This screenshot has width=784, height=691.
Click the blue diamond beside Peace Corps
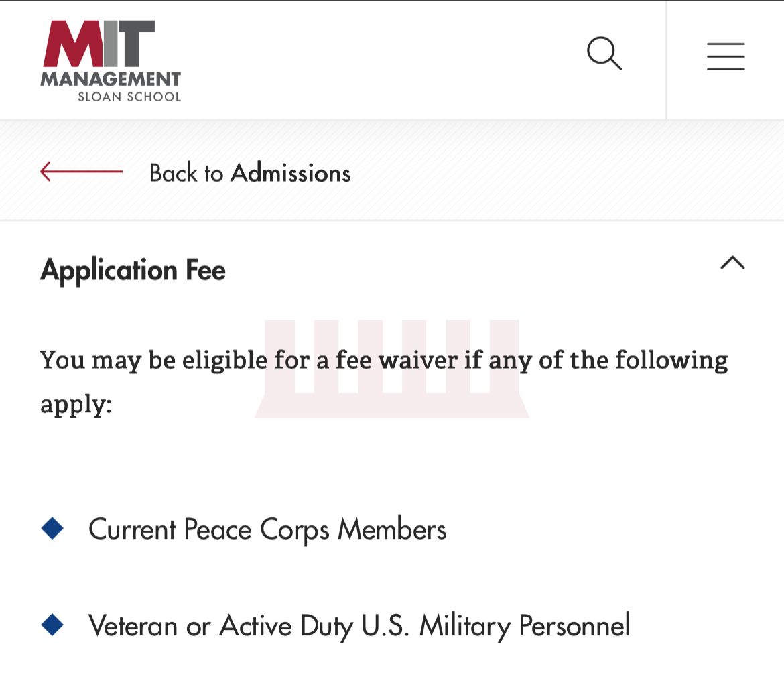52,529
